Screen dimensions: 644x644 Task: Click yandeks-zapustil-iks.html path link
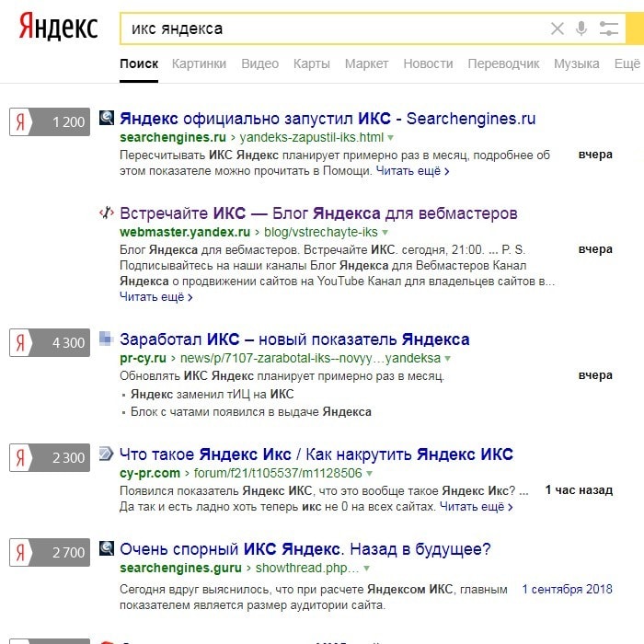(311, 137)
